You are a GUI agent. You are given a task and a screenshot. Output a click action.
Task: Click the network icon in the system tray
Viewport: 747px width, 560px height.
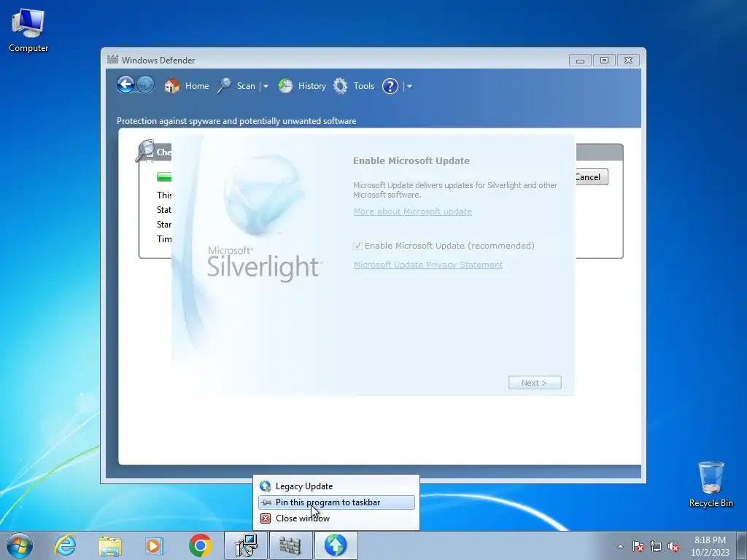pyautogui.click(x=656, y=546)
